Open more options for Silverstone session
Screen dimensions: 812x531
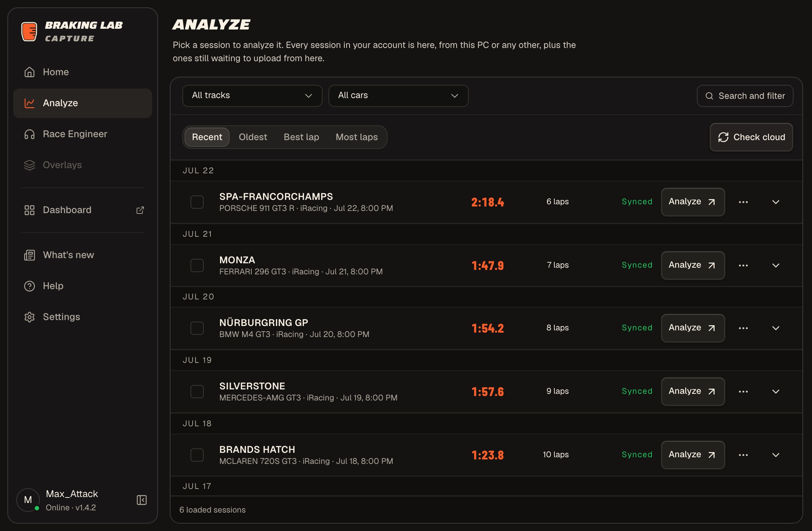coord(743,392)
